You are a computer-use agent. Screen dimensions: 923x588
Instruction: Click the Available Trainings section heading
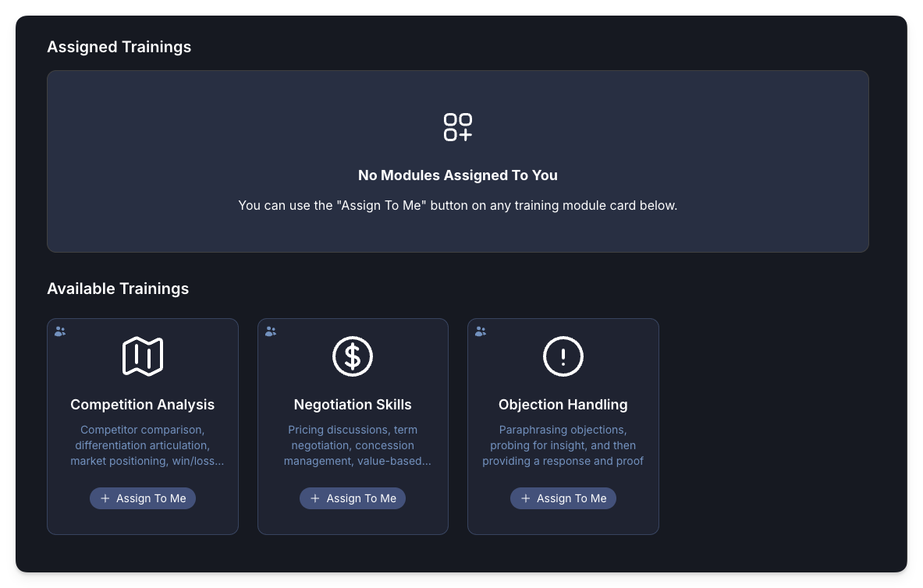pos(118,289)
